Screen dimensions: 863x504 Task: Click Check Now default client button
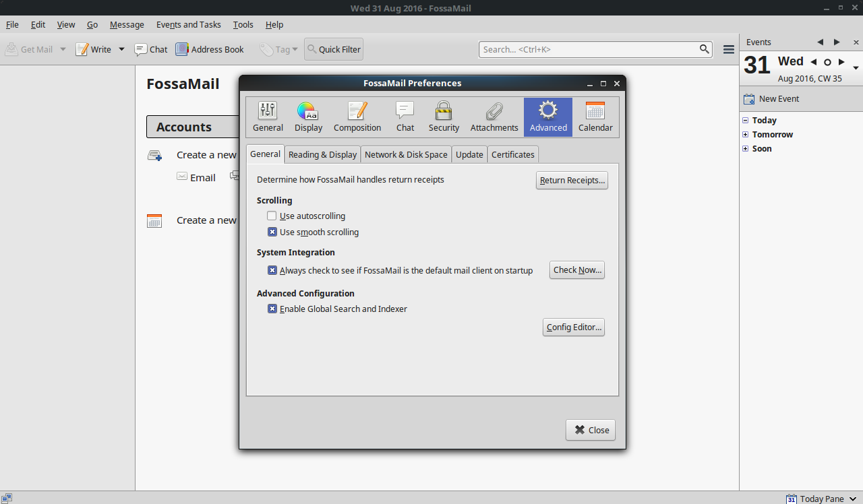click(576, 270)
